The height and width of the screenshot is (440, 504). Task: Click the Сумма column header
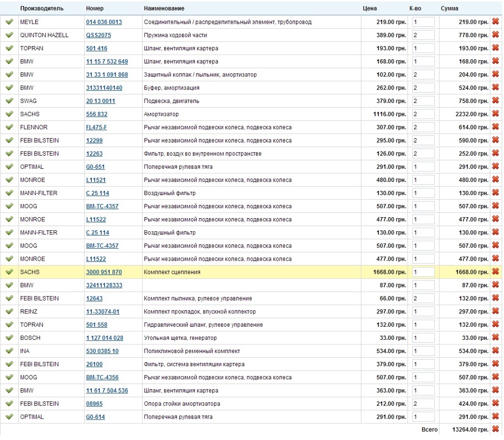pyautogui.click(x=449, y=8)
